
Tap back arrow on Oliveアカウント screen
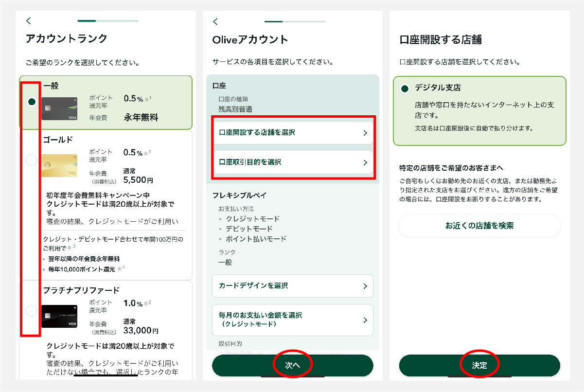pyautogui.click(x=216, y=21)
